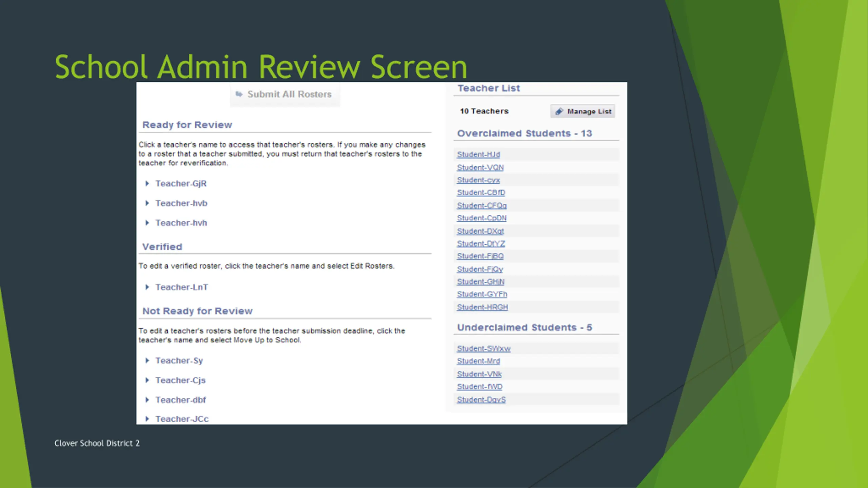This screenshot has width=868, height=488.
Task: Open the Student-FjQy link
Action: coord(480,269)
